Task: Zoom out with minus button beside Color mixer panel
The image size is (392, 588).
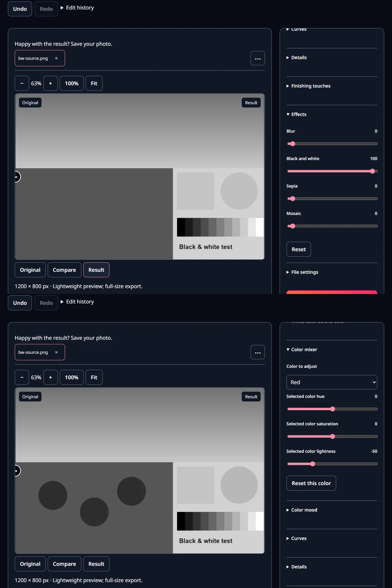Action: point(22,377)
